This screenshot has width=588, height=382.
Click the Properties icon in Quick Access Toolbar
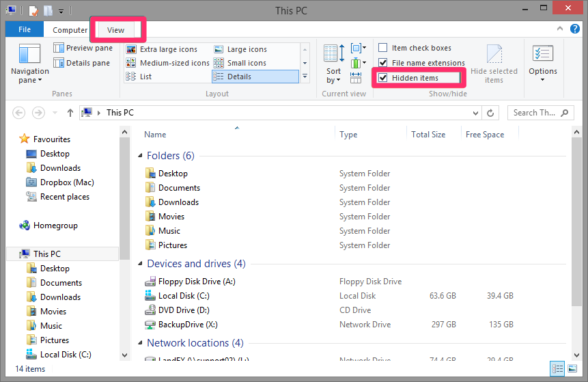tap(33, 10)
